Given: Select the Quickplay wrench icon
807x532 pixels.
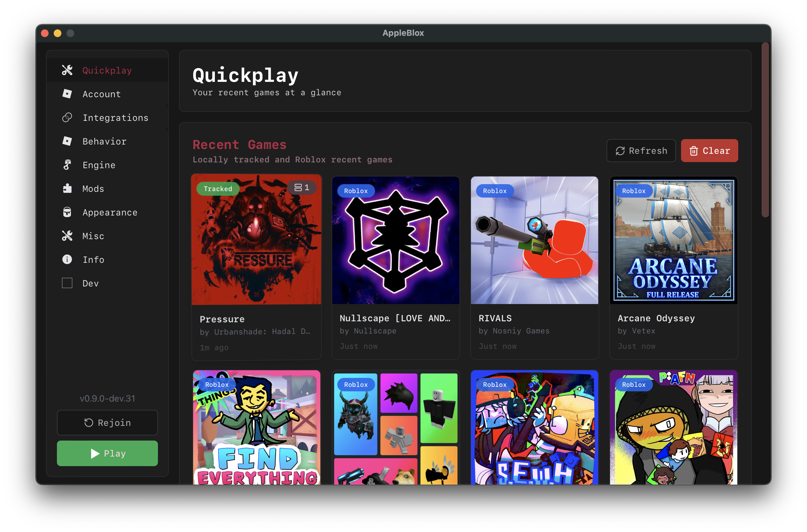Looking at the screenshot, I should (67, 70).
